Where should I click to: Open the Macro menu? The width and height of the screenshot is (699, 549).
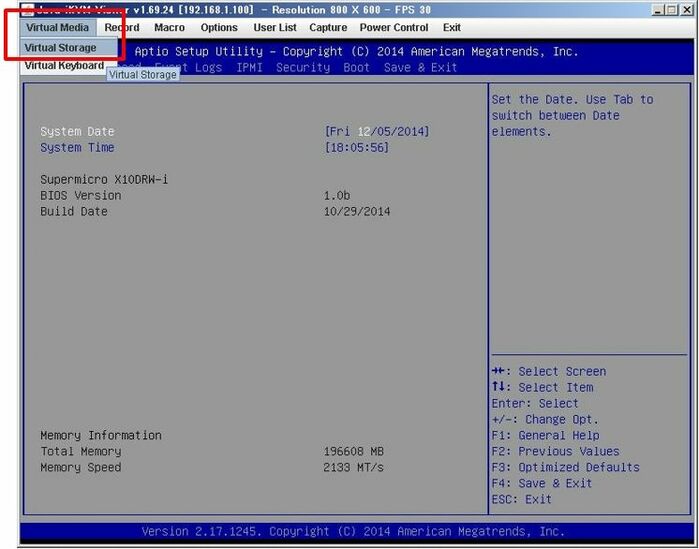click(x=169, y=28)
